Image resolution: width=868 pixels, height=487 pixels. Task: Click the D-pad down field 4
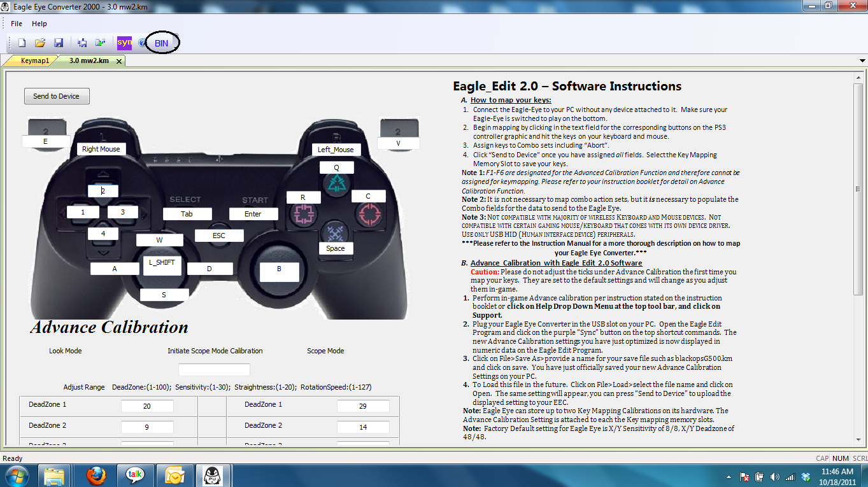click(x=103, y=234)
